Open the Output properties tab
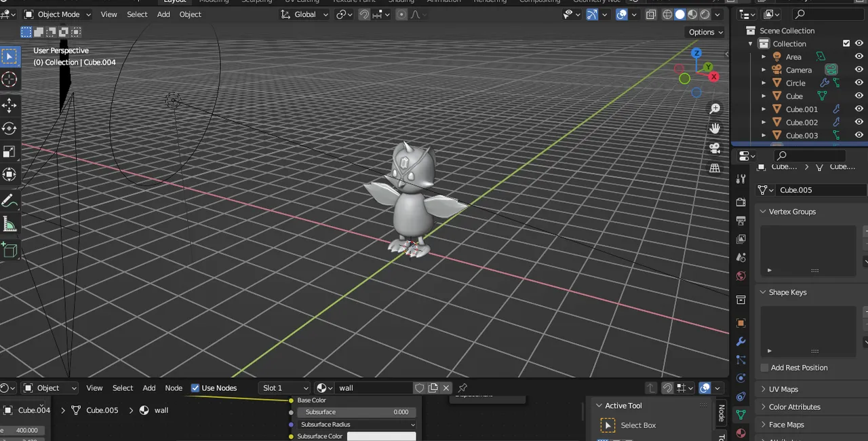 741,220
